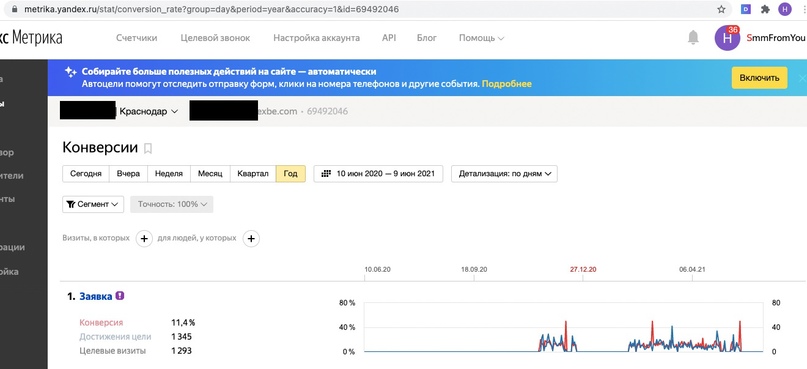Click the Достижения цели metric label
Screen dimensions: 807x369
[x=115, y=337]
